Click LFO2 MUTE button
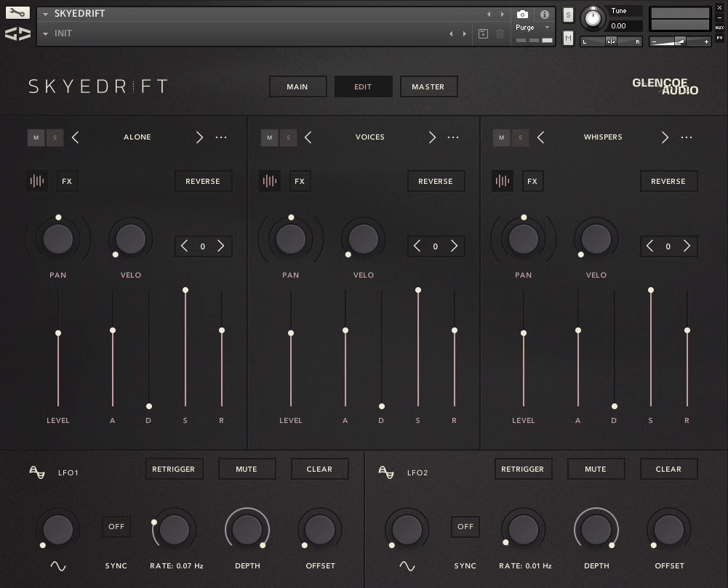Screen dimensions: 728x588 click(596, 470)
